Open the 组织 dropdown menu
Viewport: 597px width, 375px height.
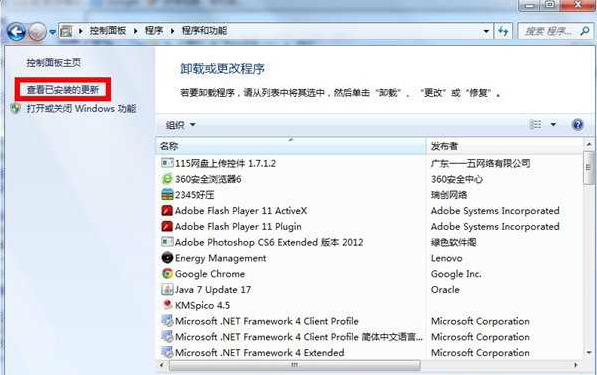[x=180, y=125]
